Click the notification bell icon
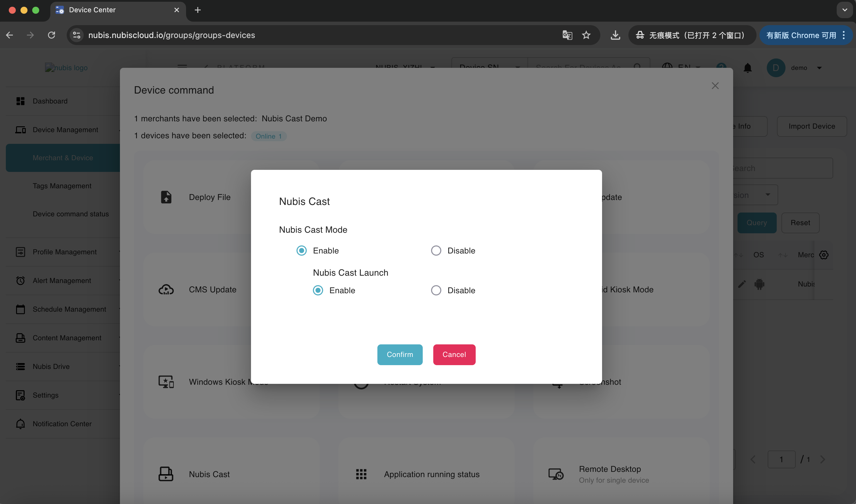The image size is (856, 504). pyautogui.click(x=747, y=68)
